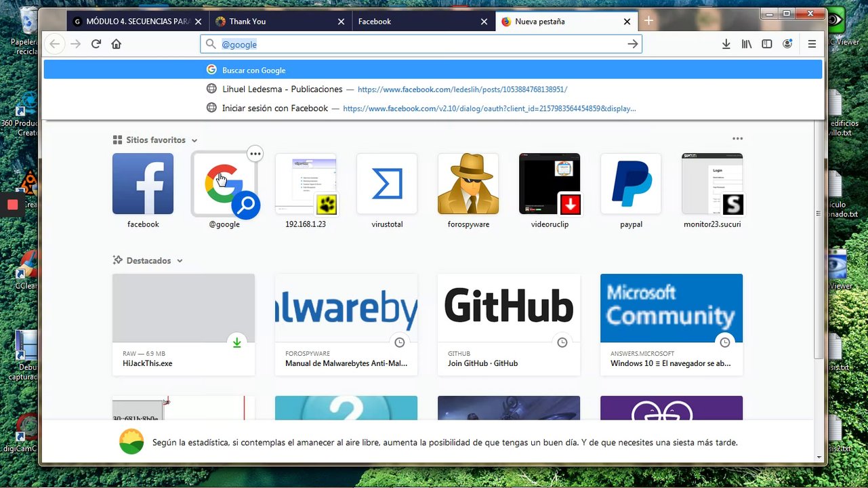This screenshot has width=868, height=488.
Task: Click the forward navigation arrow
Action: (x=76, y=44)
